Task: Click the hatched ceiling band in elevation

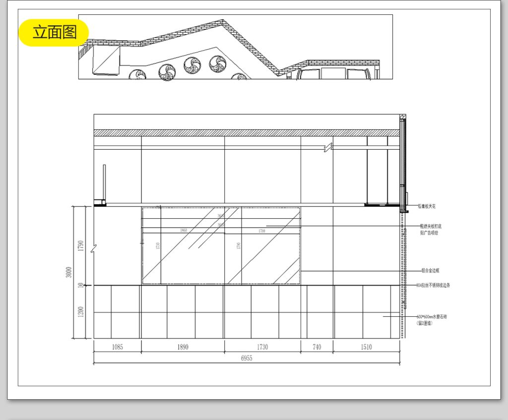Action: (247, 133)
